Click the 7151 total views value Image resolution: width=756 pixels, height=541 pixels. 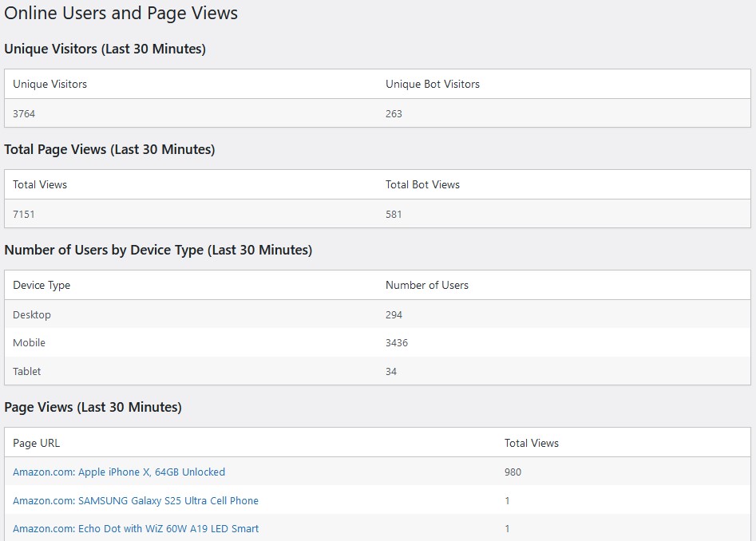(x=24, y=214)
